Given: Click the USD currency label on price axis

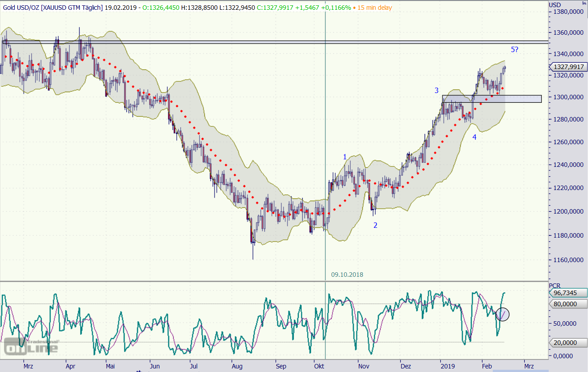Looking at the screenshot, I should 555,5.
